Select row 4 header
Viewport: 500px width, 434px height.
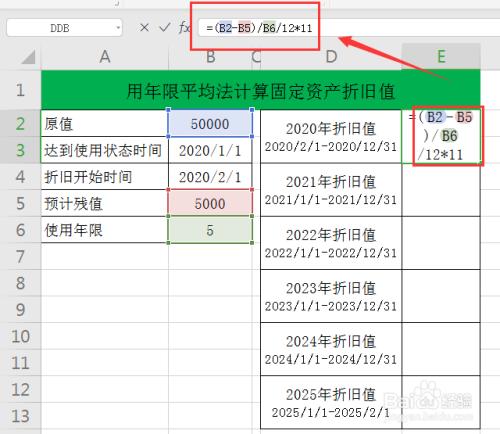coord(20,177)
